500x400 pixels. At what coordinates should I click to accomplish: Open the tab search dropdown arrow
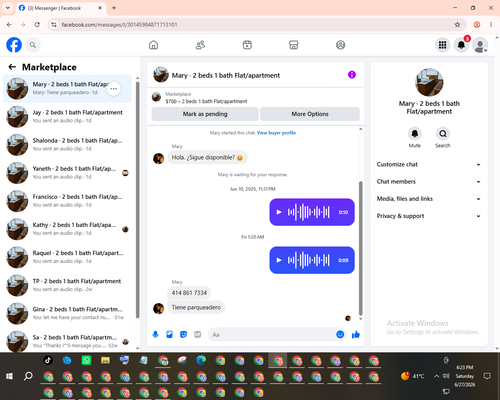pos(8,8)
